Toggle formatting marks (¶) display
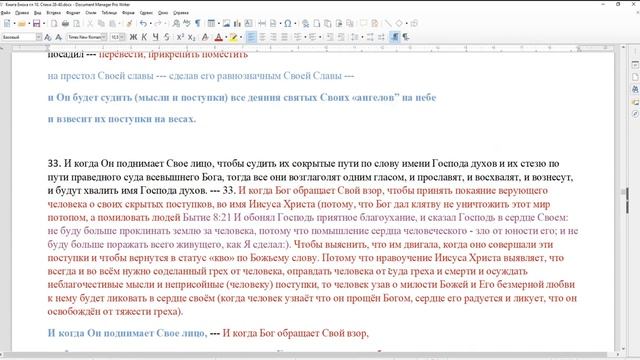This screenshot has height=360, width=640. click(198, 23)
